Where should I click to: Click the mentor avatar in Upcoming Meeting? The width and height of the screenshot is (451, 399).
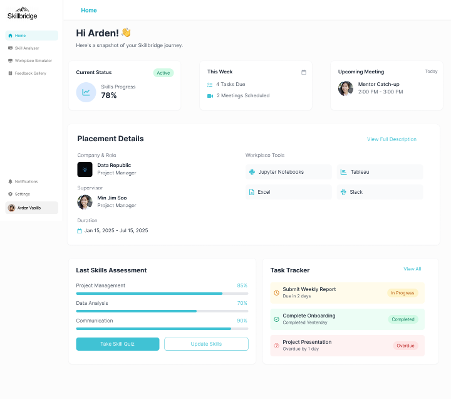point(346,88)
